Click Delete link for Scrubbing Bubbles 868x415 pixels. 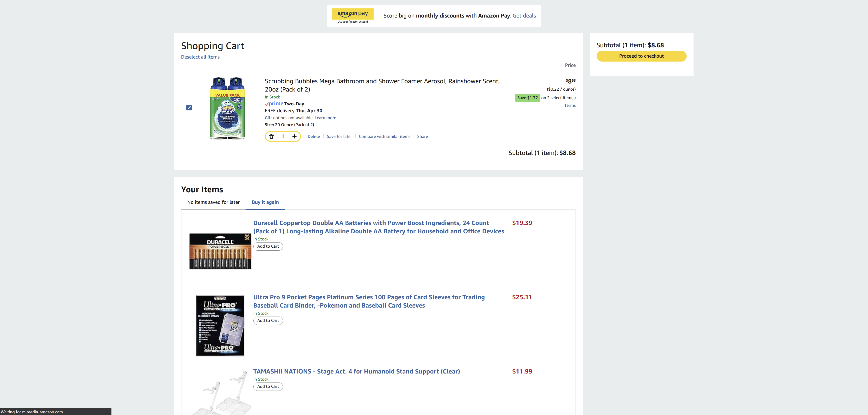click(314, 136)
